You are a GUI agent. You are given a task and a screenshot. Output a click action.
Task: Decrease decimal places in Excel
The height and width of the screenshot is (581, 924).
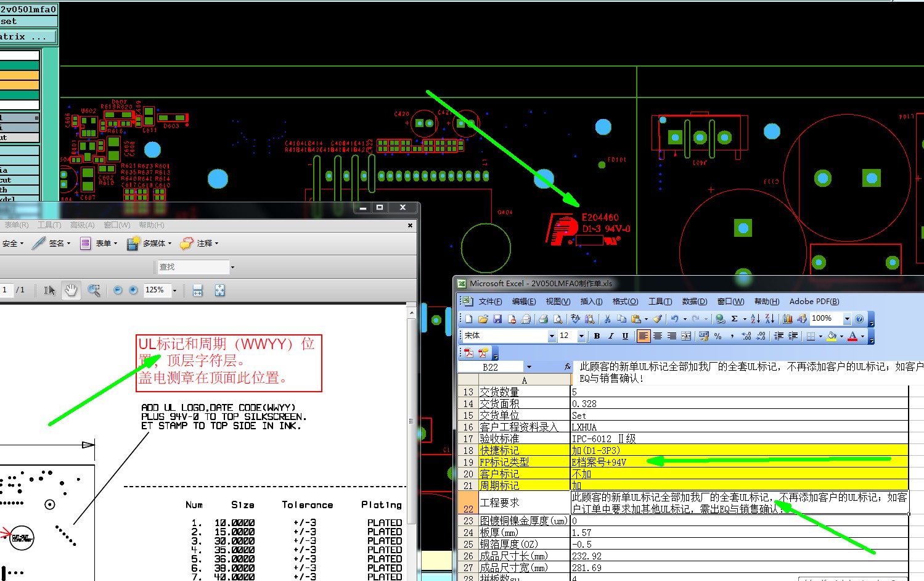pos(761,336)
